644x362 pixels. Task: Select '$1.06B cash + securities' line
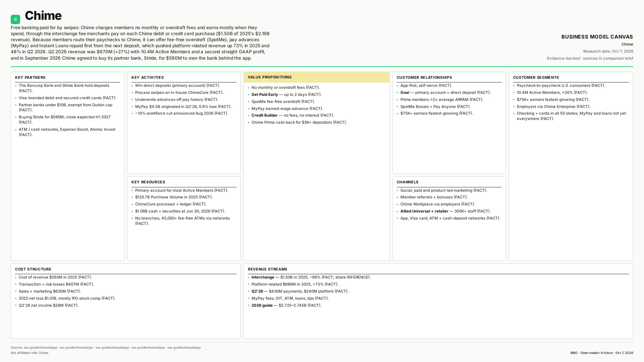(x=180, y=211)
